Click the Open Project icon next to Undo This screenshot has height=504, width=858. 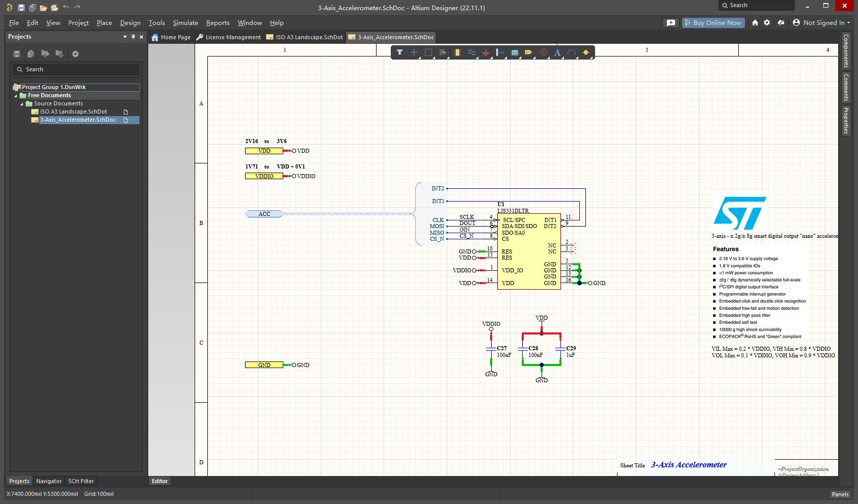click(55, 7)
